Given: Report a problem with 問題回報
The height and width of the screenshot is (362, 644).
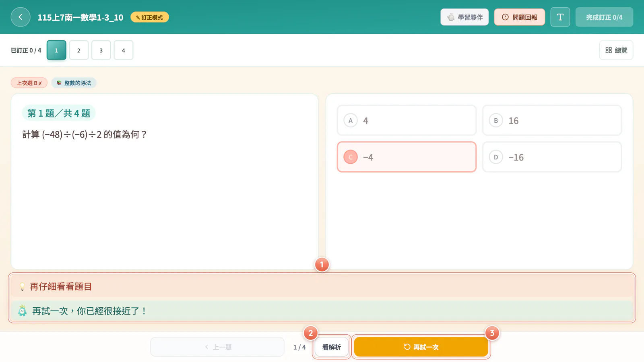Looking at the screenshot, I should click(520, 17).
